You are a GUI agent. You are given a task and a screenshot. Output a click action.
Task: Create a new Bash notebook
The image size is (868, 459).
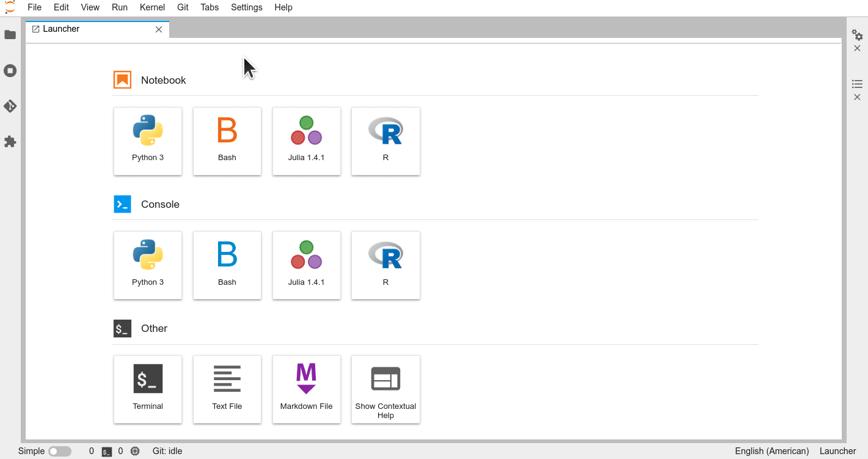tap(227, 141)
